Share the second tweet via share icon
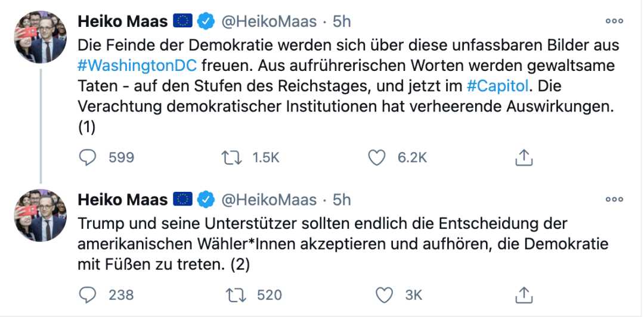The height and width of the screenshot is (317, 644). click(x=523, y=294)
